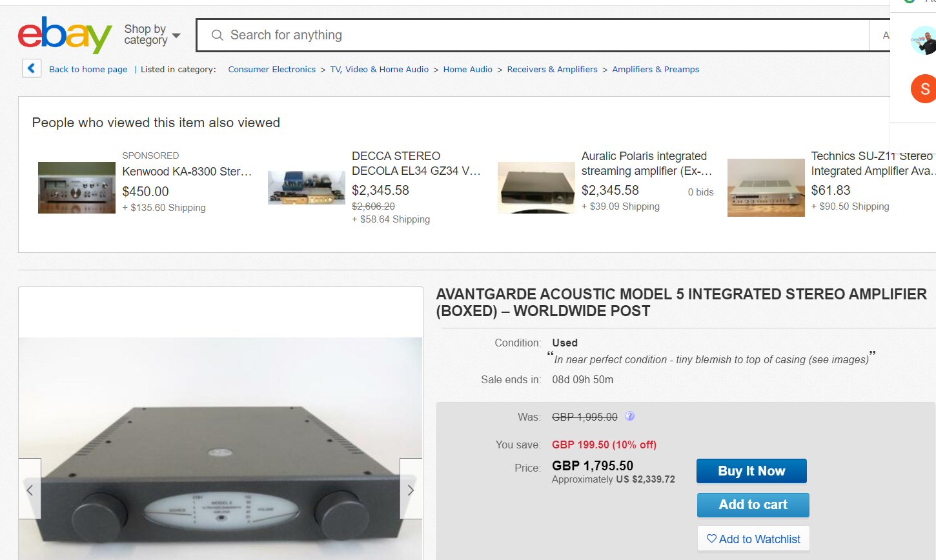Open Amplifiers & Preamps breadcrumb
Screen dimensions: 936x560
pos(655,70)
